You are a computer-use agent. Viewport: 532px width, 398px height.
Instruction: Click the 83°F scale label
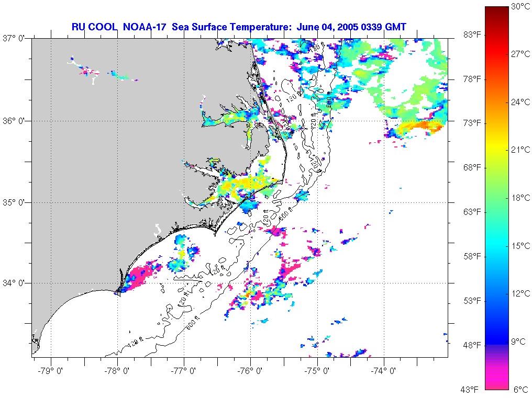tap(472, 35)
